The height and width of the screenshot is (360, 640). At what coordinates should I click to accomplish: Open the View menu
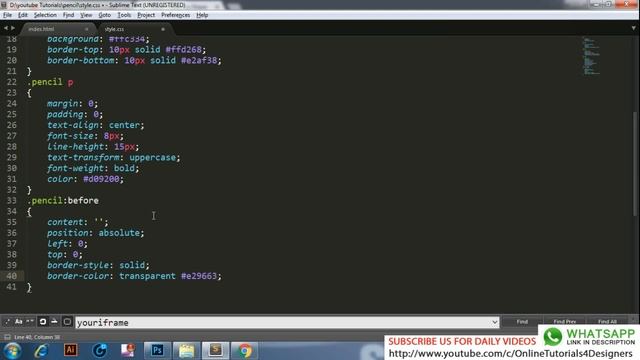pyautogui.click(x=86, y=15)
